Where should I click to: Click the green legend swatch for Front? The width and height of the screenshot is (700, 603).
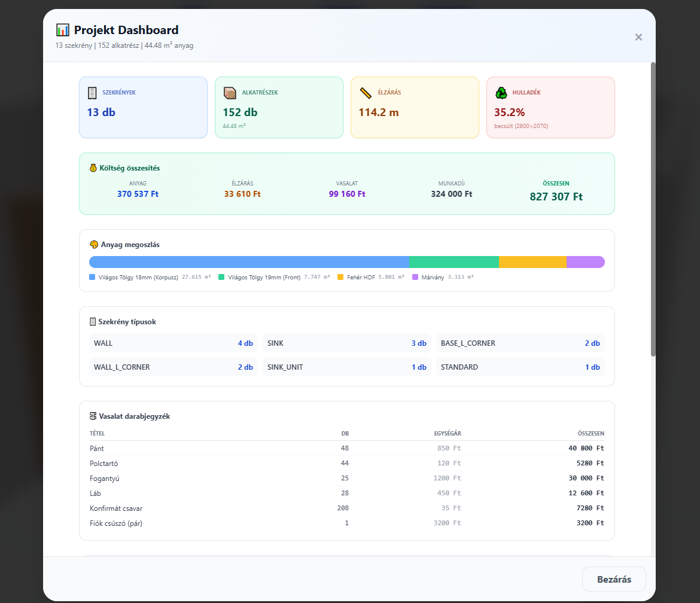point(221,277)
